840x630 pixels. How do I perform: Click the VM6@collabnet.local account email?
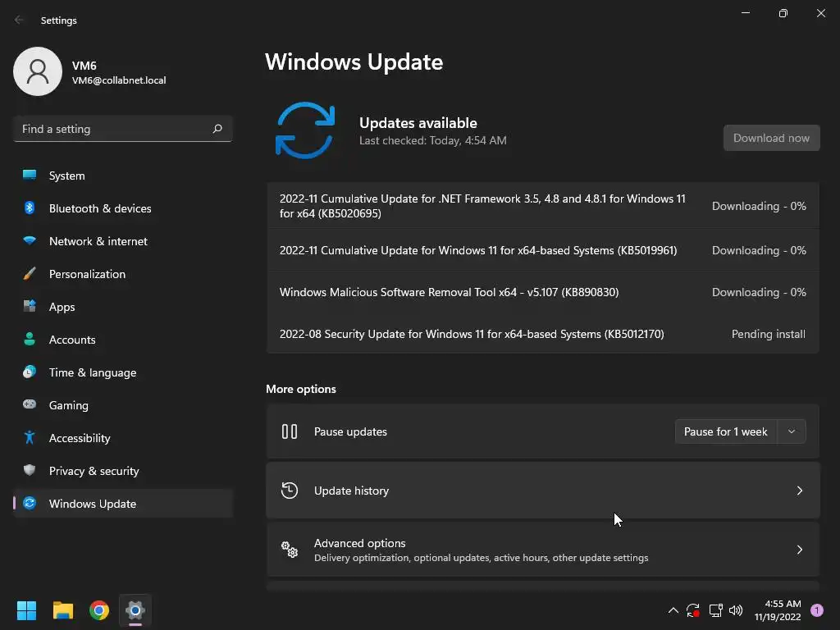tap(119, 80)
